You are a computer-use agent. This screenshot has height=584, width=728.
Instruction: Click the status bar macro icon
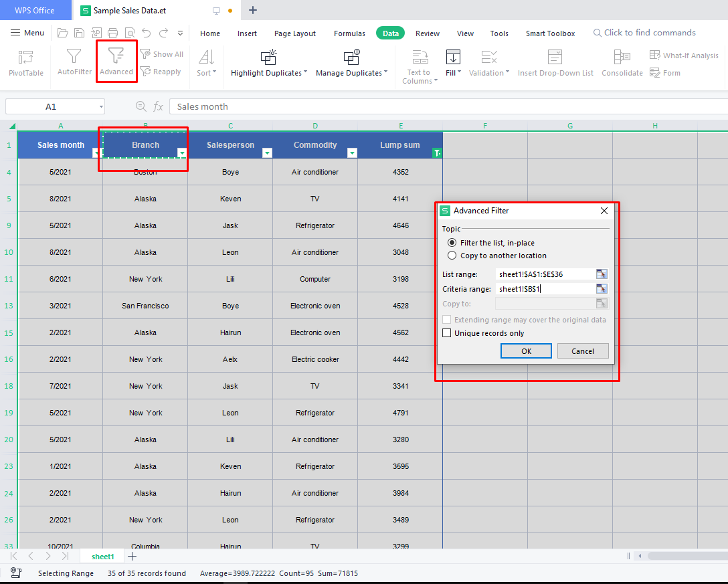(16, 573)
